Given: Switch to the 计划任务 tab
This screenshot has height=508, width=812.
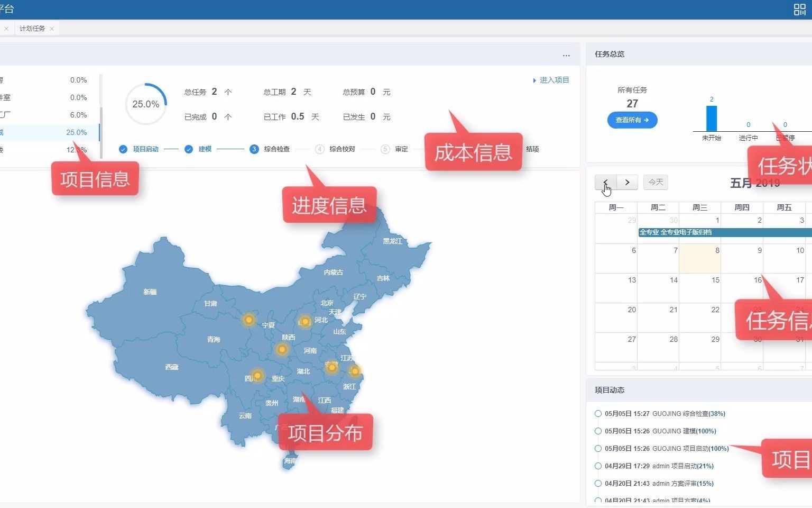Looking at the screenshot, I should (32, 29).
